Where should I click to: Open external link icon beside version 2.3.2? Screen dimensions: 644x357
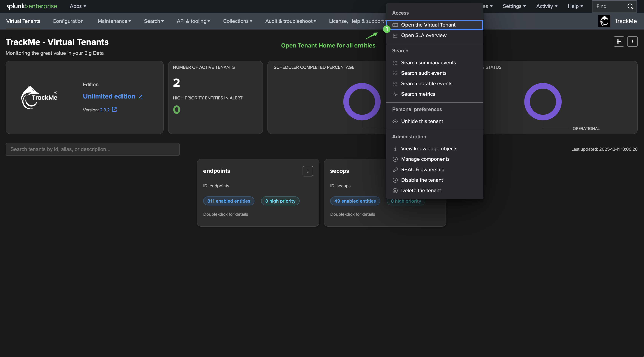click(114, 109)
